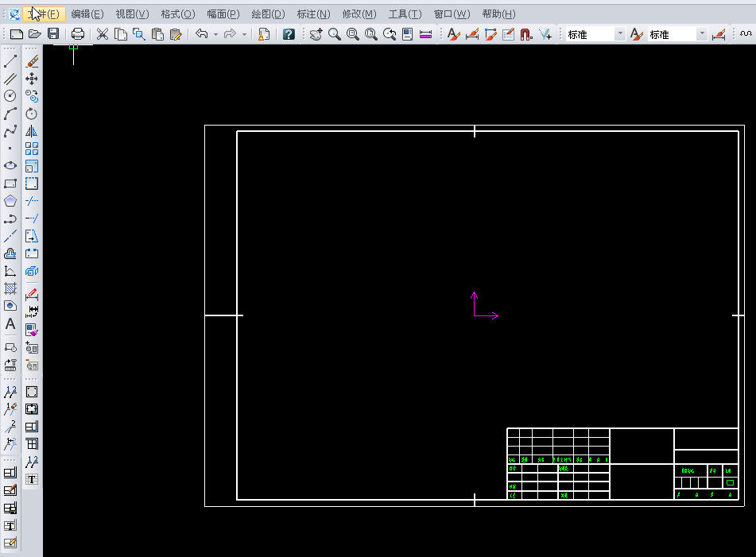The width and height of the screenshot is (756, 557).
Task: Expand the Undo history dropdown arrow
Action: [x=215, y=34]
